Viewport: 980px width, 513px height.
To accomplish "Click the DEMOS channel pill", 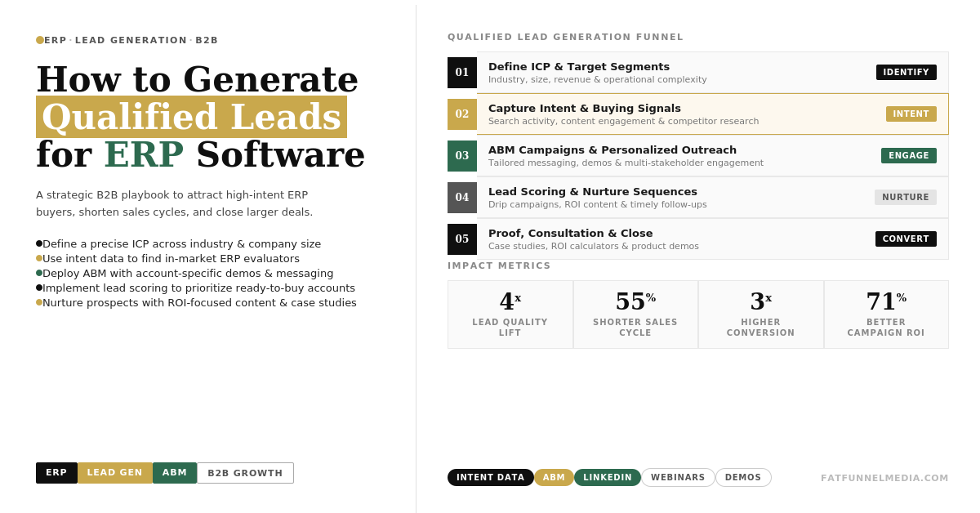I will [x=743, y=478].
